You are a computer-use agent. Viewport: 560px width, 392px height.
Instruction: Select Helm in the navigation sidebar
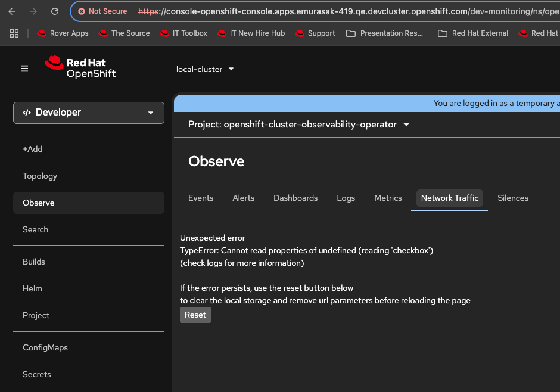[x=32, y=288]
